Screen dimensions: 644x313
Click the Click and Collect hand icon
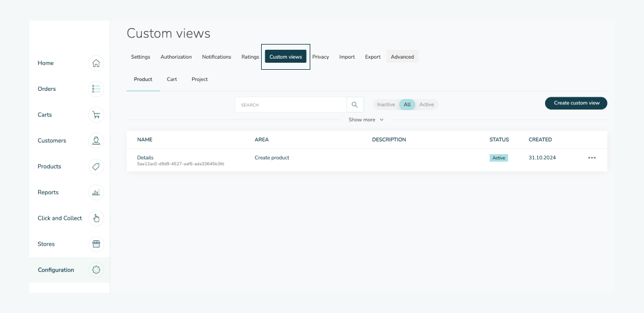(x=96, y=218)
